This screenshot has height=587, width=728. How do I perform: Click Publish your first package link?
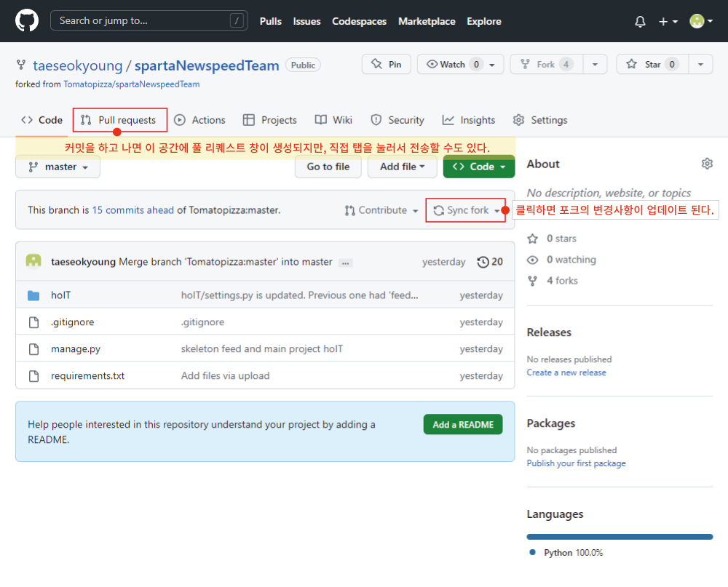coord(576,463)
